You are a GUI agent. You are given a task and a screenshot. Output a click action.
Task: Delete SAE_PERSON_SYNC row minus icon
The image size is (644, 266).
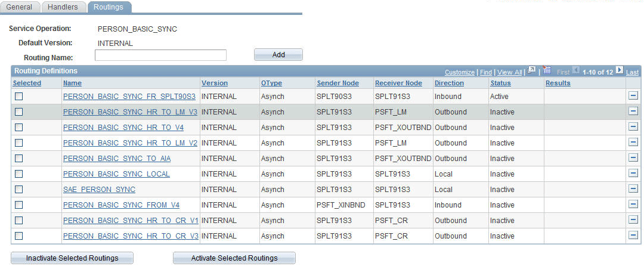[633, 189]
